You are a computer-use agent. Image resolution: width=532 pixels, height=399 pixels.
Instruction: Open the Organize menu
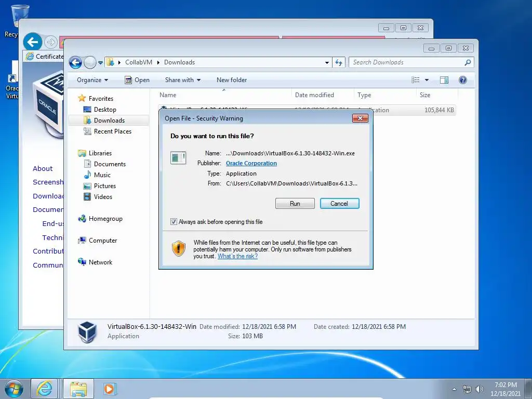(92, 80)
